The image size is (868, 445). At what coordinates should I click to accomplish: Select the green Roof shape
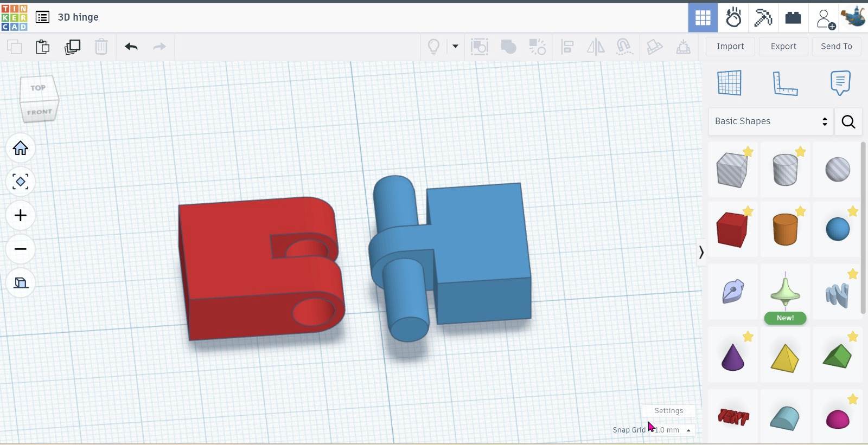[838, 357]
